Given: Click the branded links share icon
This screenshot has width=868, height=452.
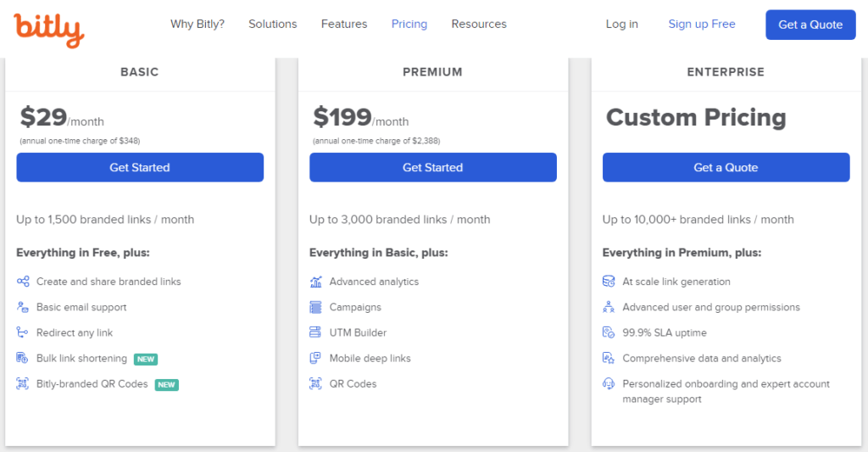Looking at the screenshot, I should point(23,282).
